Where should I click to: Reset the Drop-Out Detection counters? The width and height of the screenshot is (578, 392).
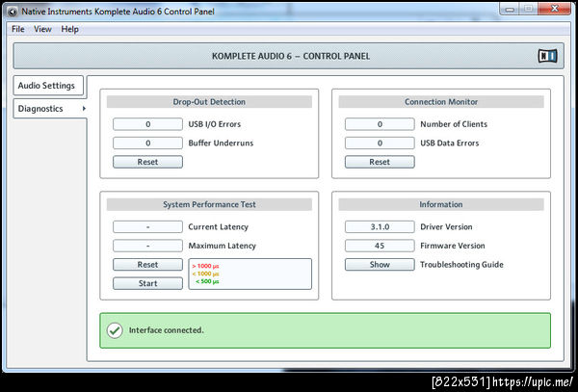147,162
